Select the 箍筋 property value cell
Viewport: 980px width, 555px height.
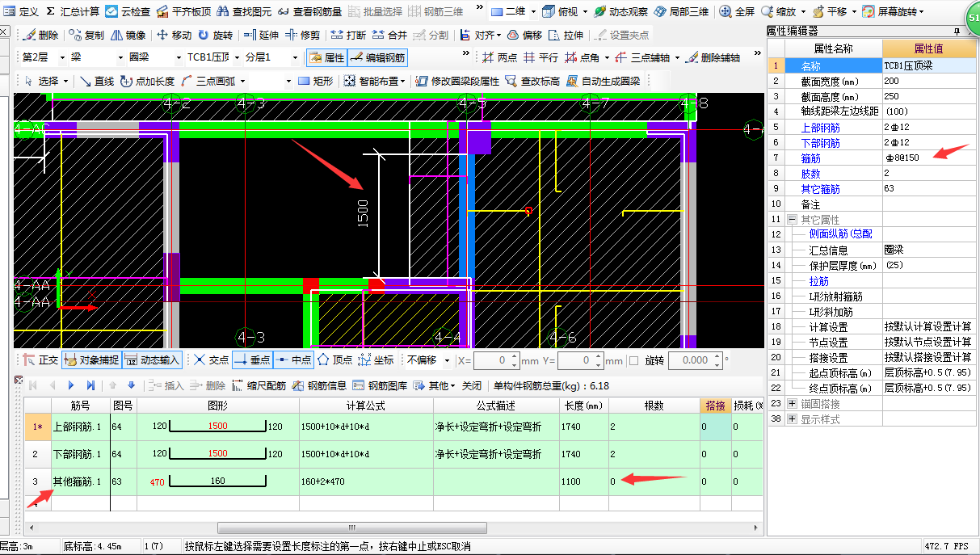pos(928,158)
